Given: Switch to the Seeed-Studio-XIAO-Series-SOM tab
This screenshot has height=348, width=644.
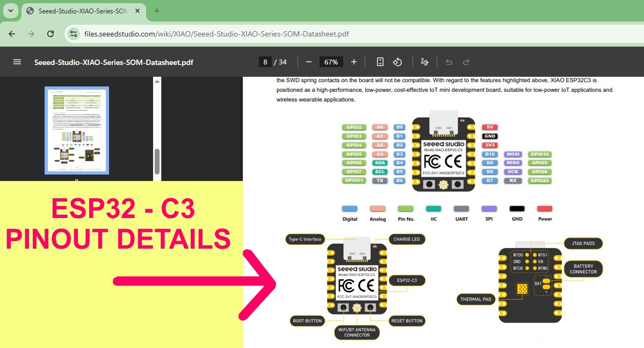Looking at the screenshot, I should click(x=82, y=11).
